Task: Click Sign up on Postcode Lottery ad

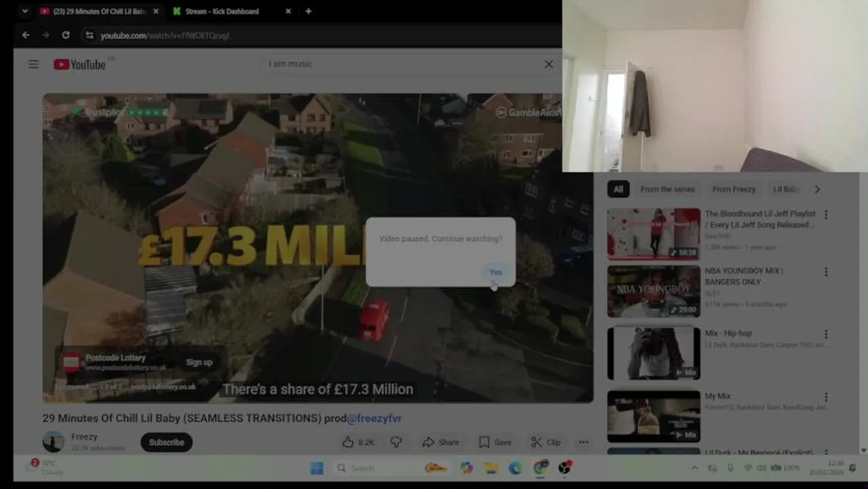Action: coord(199,363)
